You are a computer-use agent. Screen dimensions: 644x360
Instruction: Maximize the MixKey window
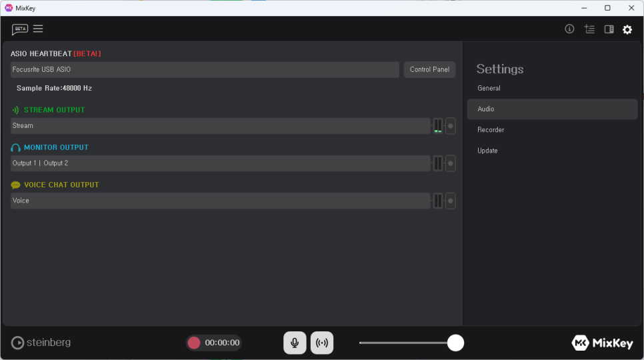[x=607, y=8]
